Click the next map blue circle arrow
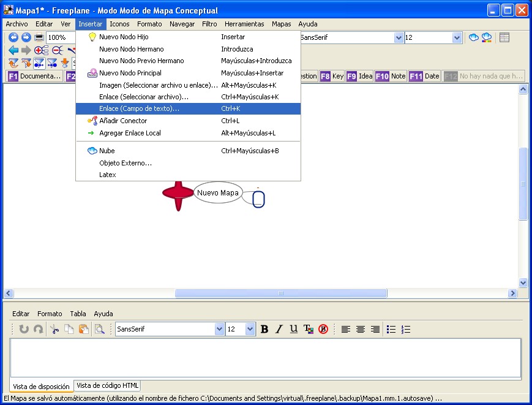This screenshot has width=532, height=405. (26, 37)
